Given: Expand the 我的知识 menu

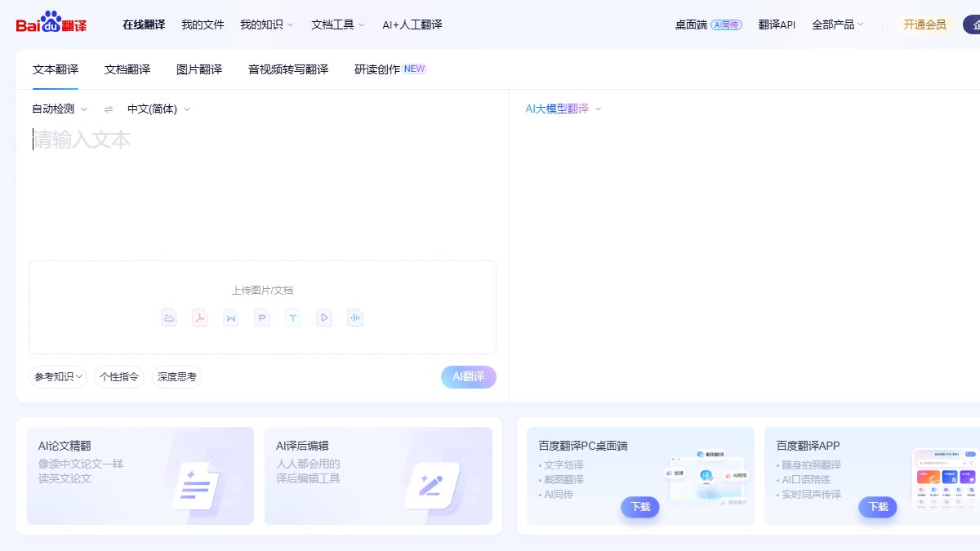Looking at the screenshot, I should click(x=267, y=24).
